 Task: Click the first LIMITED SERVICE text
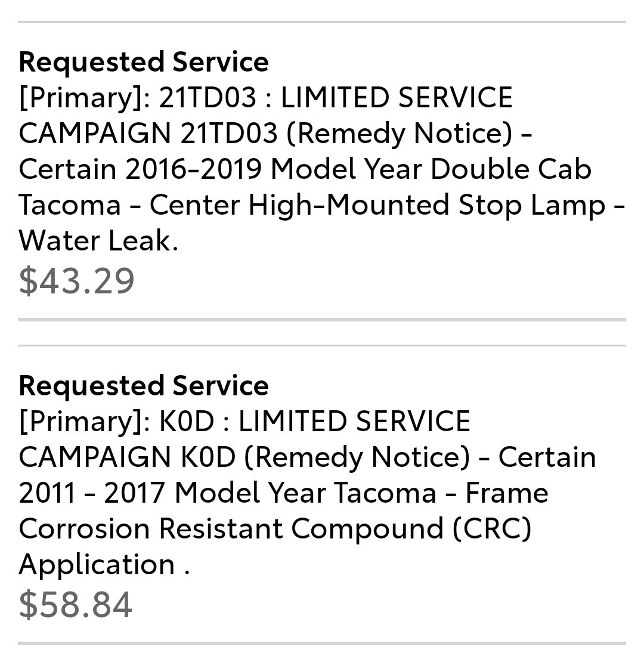coord(397,98)
